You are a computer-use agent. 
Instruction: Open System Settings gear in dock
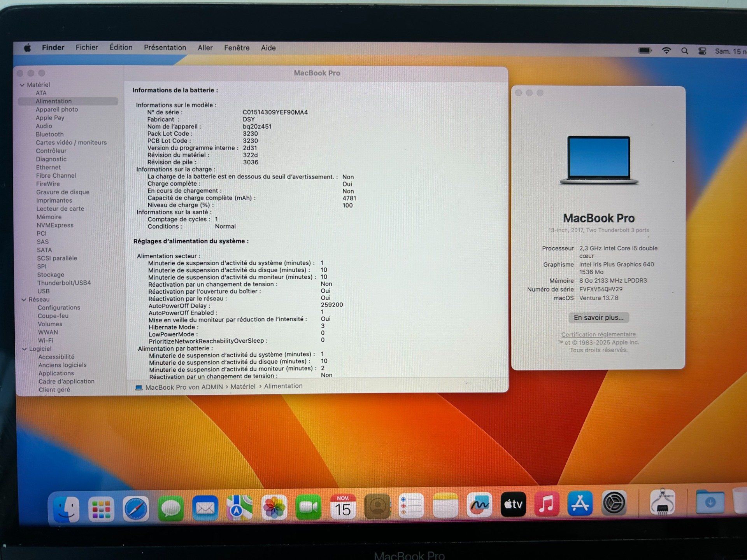pyautogui.click(x=614, y=503)
